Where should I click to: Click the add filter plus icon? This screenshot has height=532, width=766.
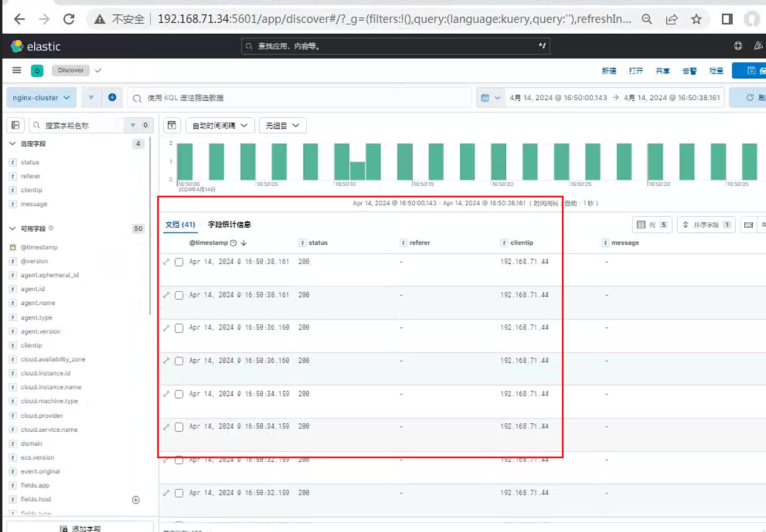tap(112, 97)
